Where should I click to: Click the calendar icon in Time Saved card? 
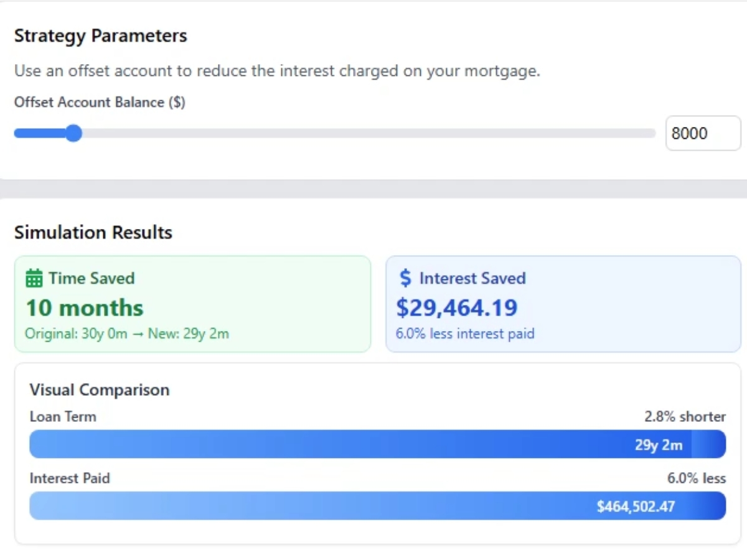click(x=35, y=278)
